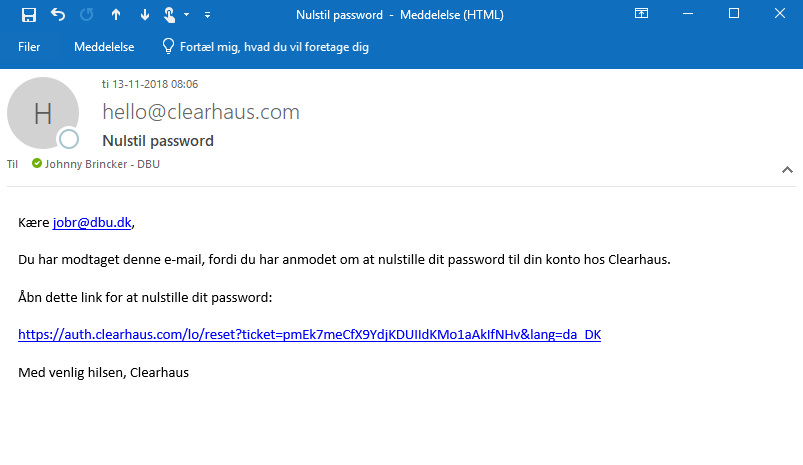Undo the last action
The image size is (803, 465).
(x=58, y=15)
